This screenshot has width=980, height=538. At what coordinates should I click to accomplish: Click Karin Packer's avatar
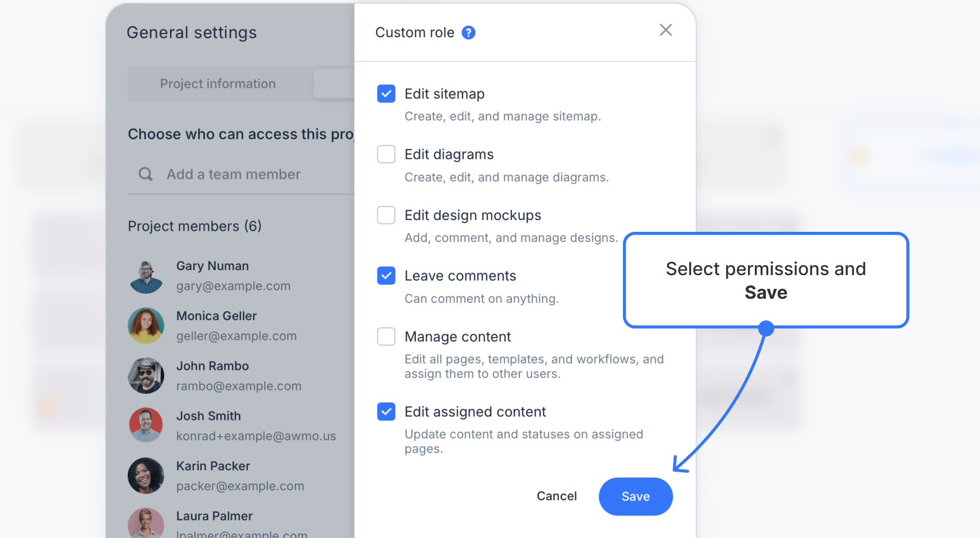(145, 475)
